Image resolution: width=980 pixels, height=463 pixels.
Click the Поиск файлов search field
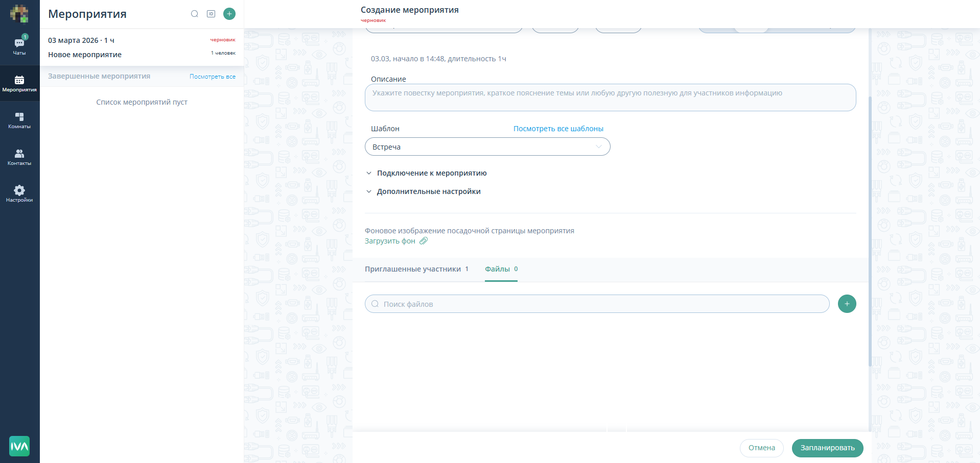(x=597, y=304)
